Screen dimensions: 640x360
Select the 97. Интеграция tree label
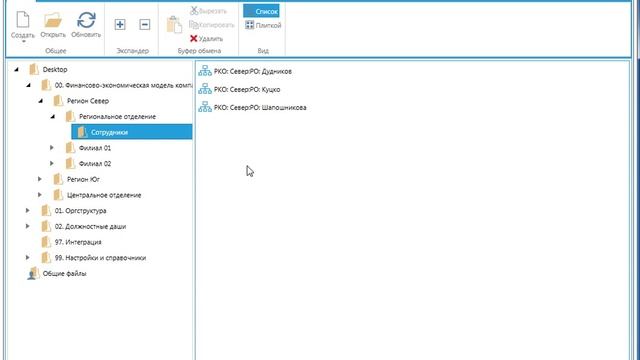point(78,242)
